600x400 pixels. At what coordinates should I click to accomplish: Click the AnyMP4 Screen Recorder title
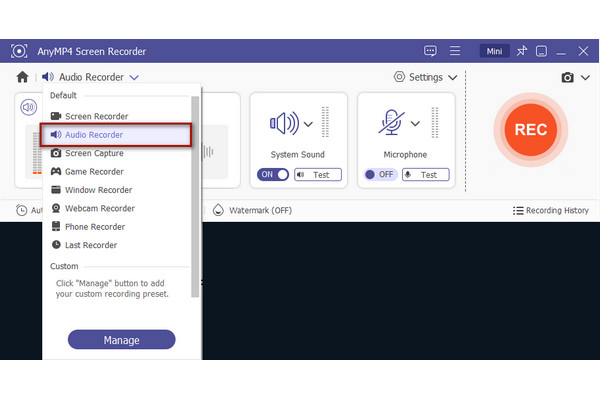pyautogui.click(x=91, y=51)
